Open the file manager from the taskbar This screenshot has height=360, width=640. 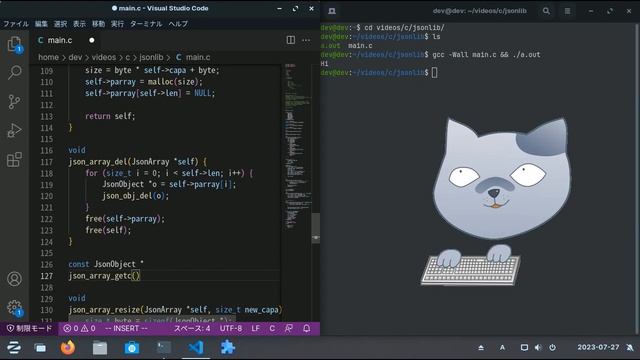pos(100,347)
